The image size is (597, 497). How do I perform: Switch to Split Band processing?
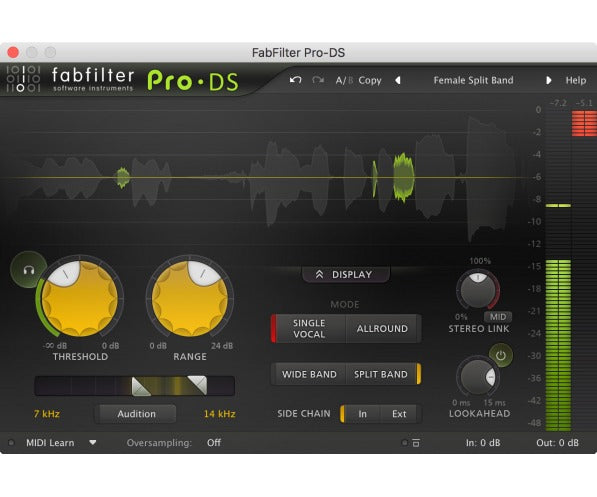click(x=382, y=374)
